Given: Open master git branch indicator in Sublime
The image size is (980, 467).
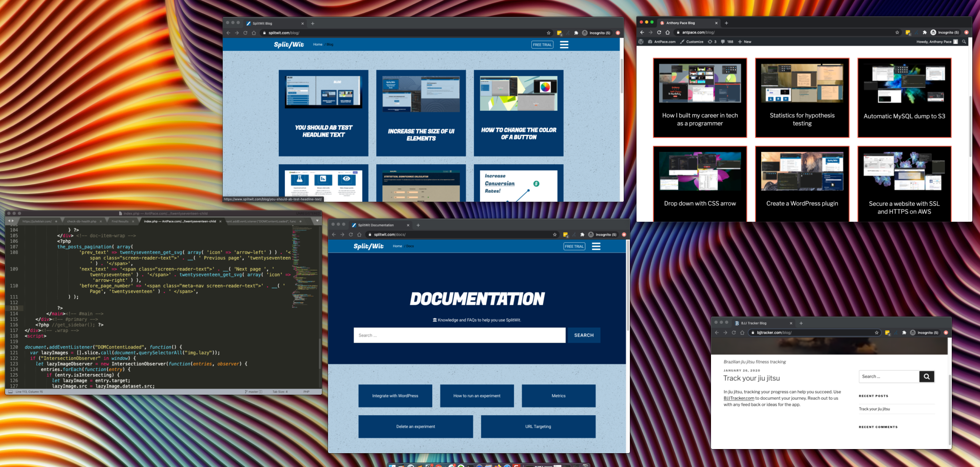Looking at the screenshot, I should pos(254,392).
